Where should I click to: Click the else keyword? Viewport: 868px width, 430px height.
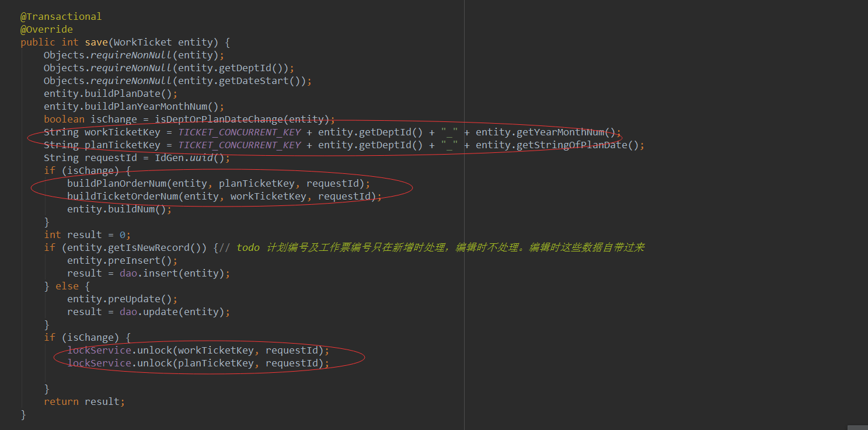coord(67,286)
